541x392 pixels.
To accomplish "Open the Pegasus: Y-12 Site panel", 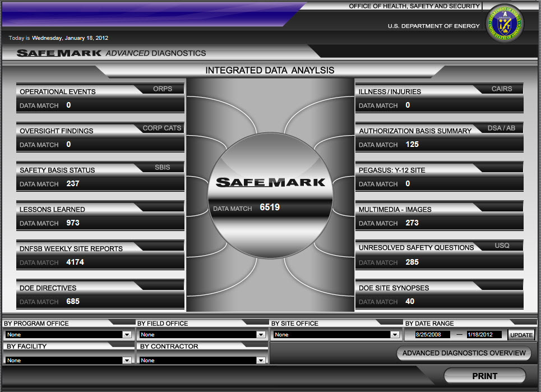I will [x=439, y=176].
